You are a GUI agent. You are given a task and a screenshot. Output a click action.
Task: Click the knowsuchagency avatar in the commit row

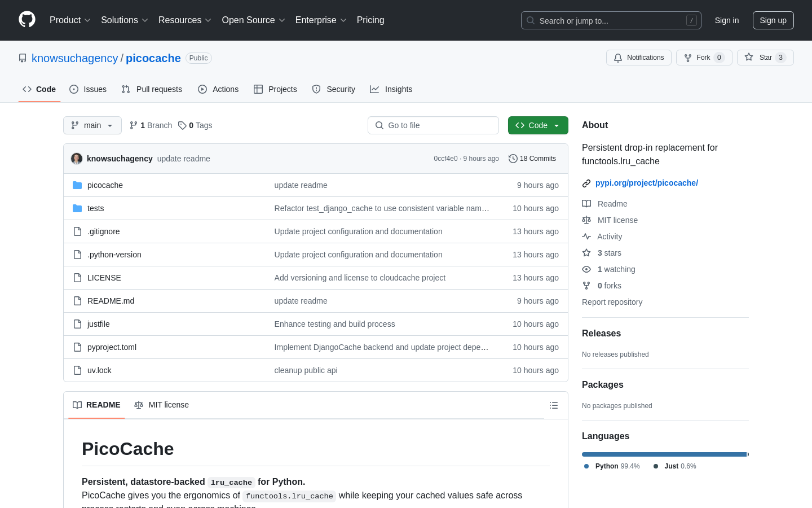(77, 159)
